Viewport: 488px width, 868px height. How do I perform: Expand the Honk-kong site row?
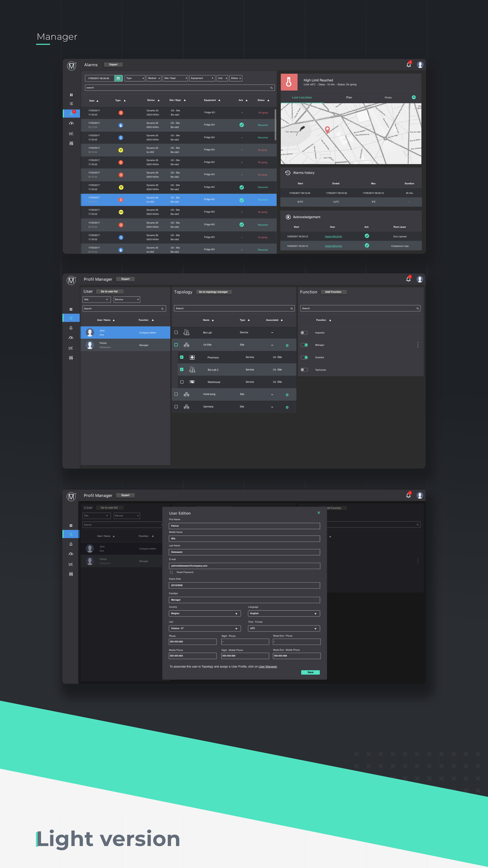click(287, 395)
